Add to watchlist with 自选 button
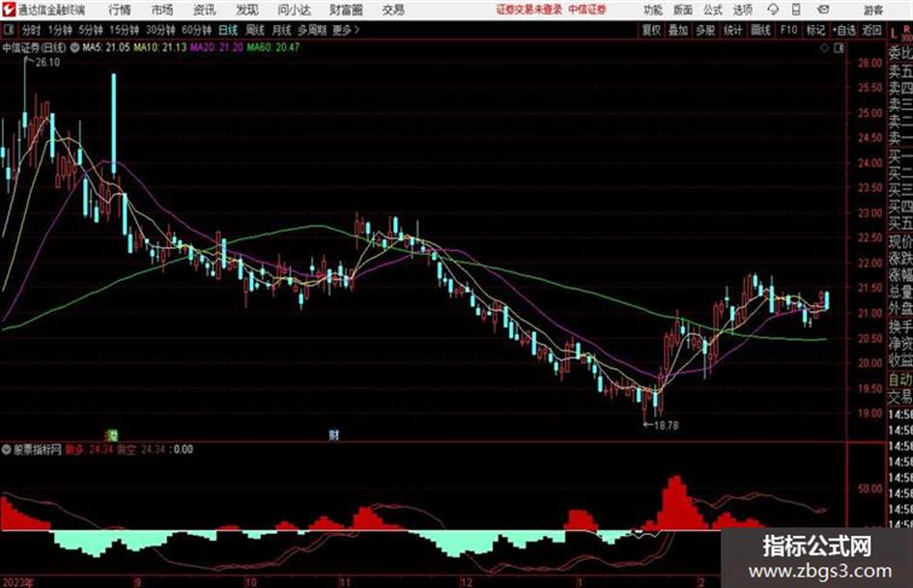The image size is (913, 588). [x=843, y=30]
